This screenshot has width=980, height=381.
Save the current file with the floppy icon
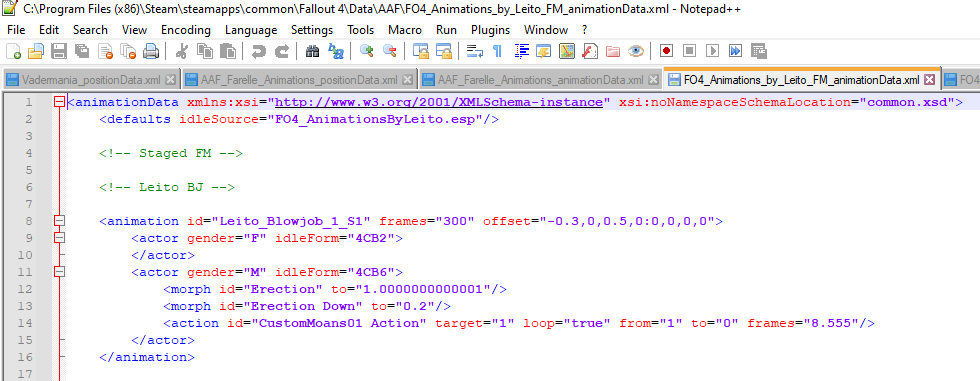(59, 51)
